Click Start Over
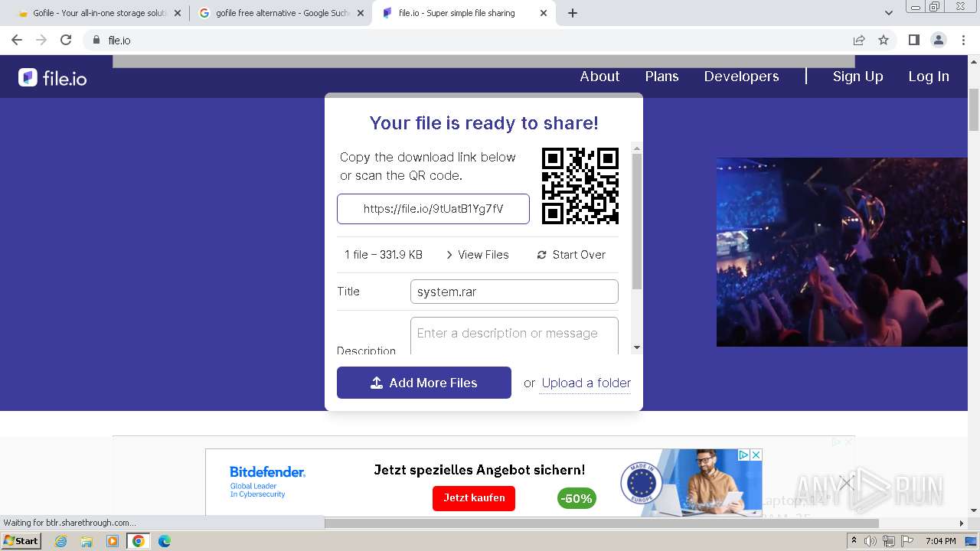The image size is (980, 551). 571,255
